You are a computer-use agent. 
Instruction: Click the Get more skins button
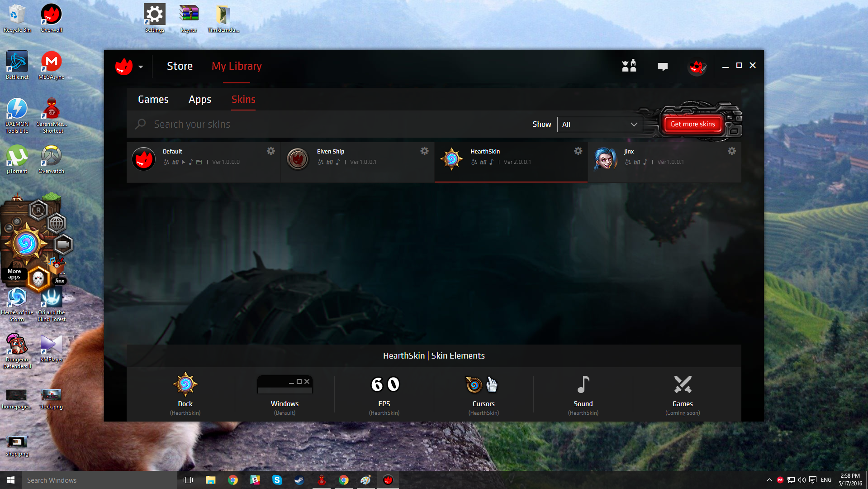pyautogui.click(x=693, y=124)
